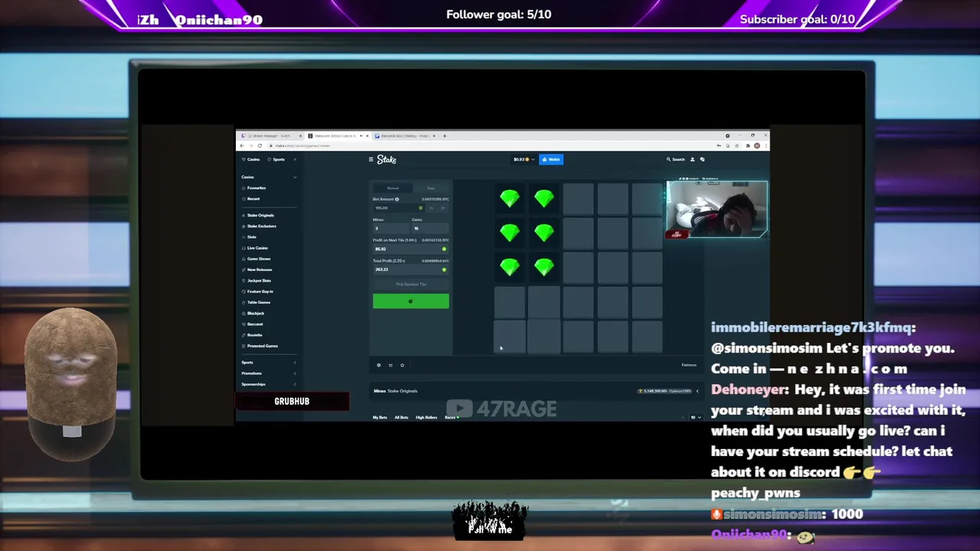Reveal third tile in top row
This screenshot has width=980, height=551.
click(578, 199)
